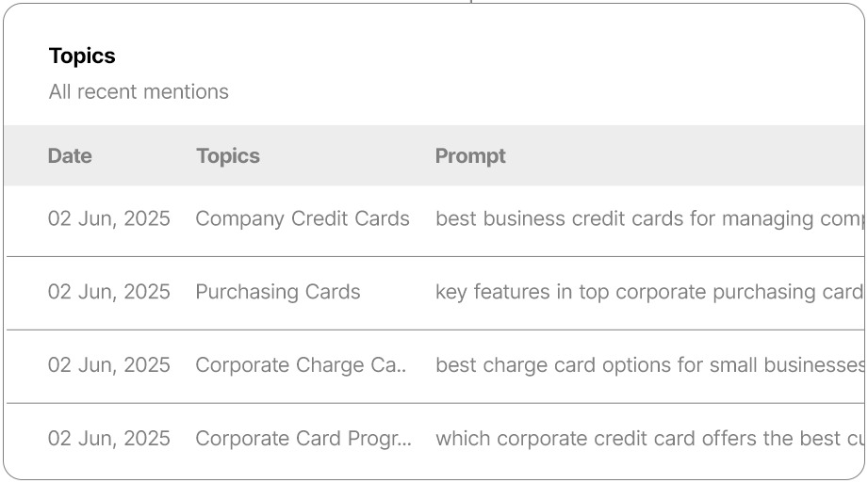Click the date in Corporate Charge Ca.. row
Viewport: 868px width, 483px height.
[x=109, y=366]
